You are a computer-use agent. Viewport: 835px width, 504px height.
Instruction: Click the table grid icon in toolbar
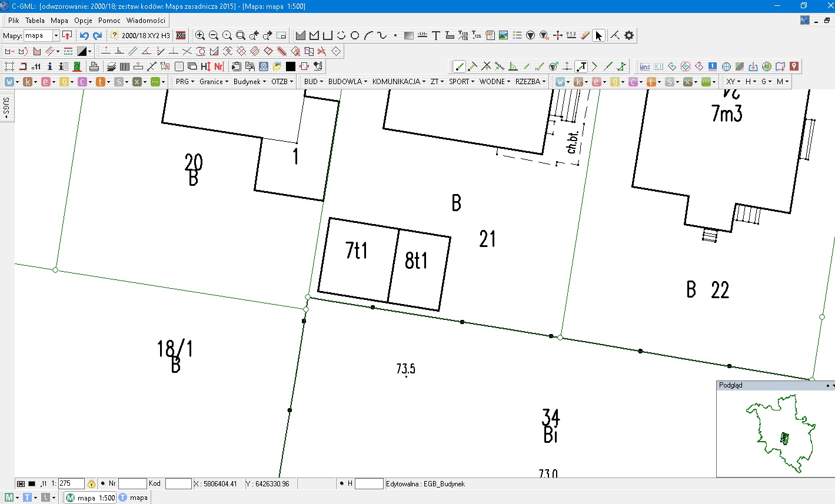[125, 66]
